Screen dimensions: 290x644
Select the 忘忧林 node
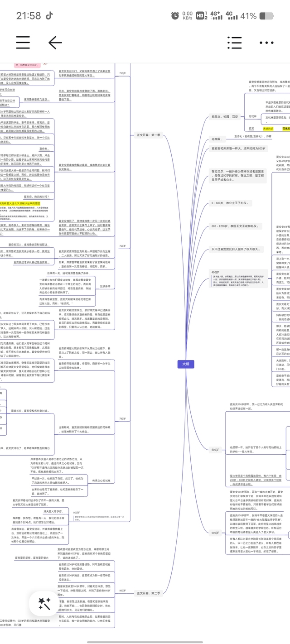252,116
